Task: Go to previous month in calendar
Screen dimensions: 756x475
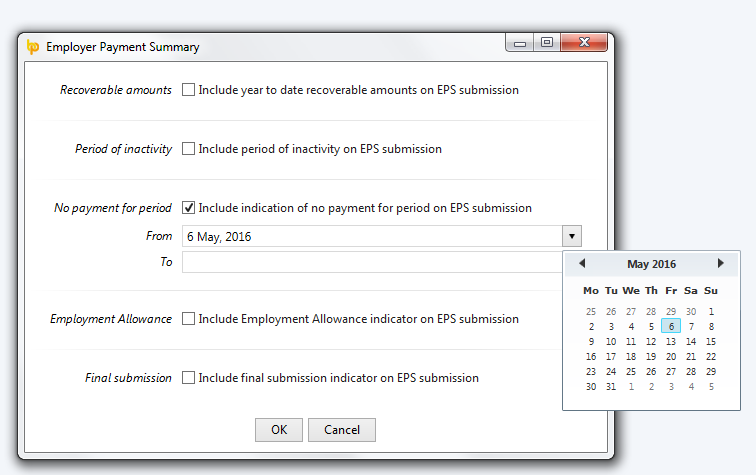Action: tap(582, 263)
